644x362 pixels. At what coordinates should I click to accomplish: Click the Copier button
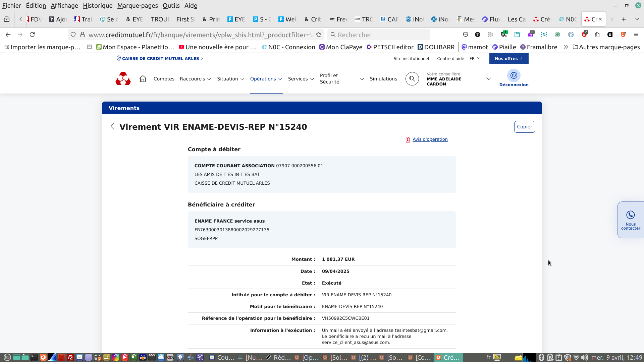(x=524, y=127)
